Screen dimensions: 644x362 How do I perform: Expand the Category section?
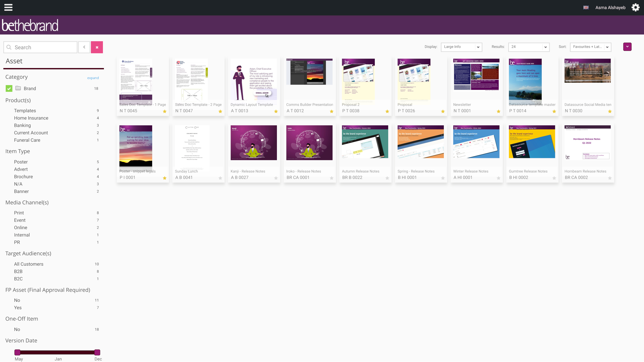point(93,78)
